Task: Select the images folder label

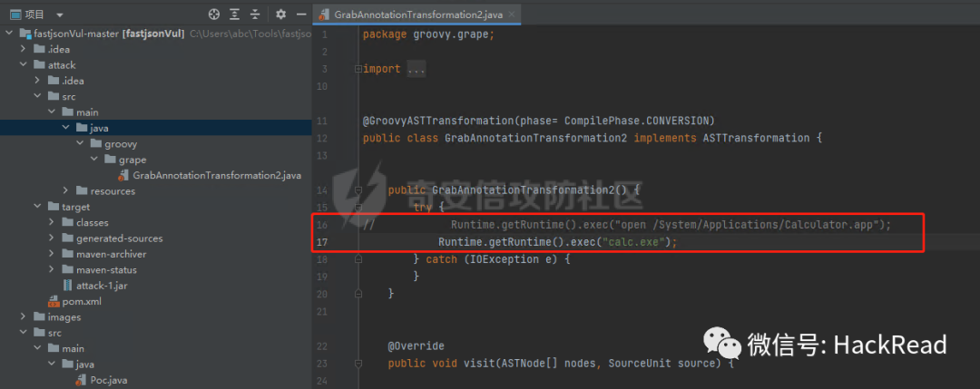Action: (x=64, y=317)
